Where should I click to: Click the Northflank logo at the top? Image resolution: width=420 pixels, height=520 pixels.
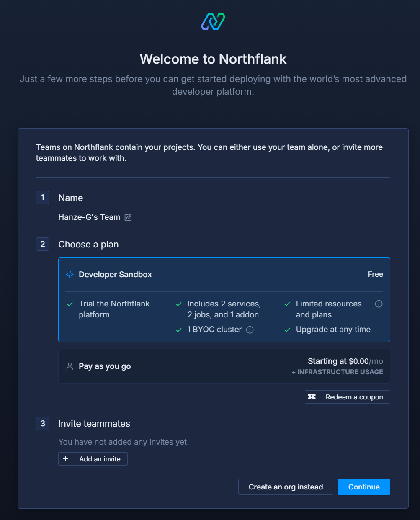point(213,22)
